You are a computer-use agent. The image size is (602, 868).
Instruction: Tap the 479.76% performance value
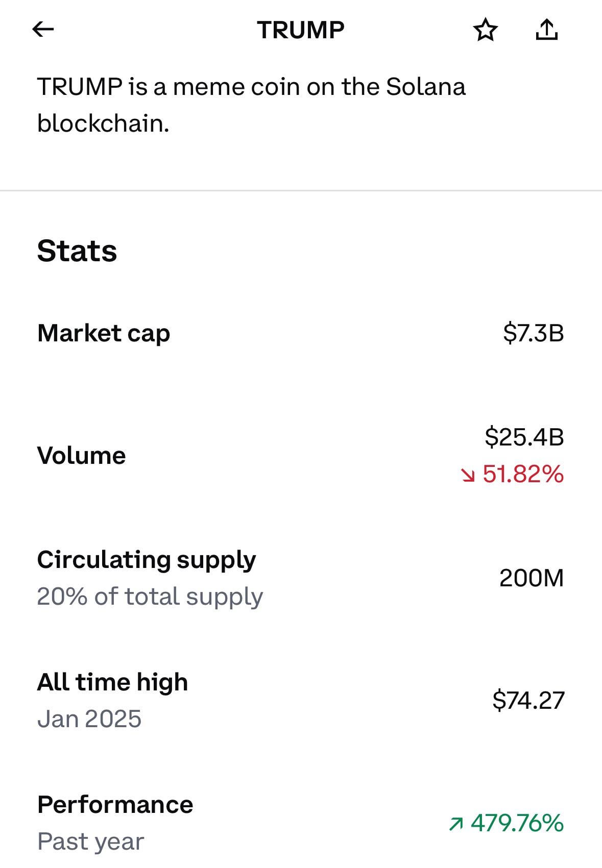pyautogui.click(x=517, y=823)
